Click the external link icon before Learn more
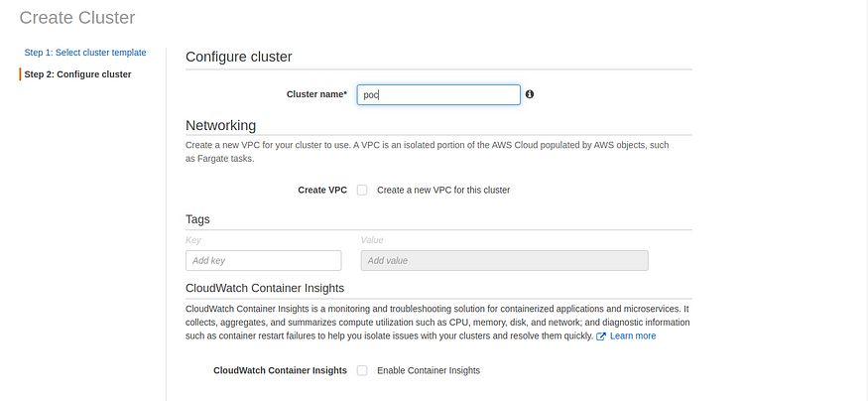Viewport: 868px width, 401px height. tap(601, 336)
